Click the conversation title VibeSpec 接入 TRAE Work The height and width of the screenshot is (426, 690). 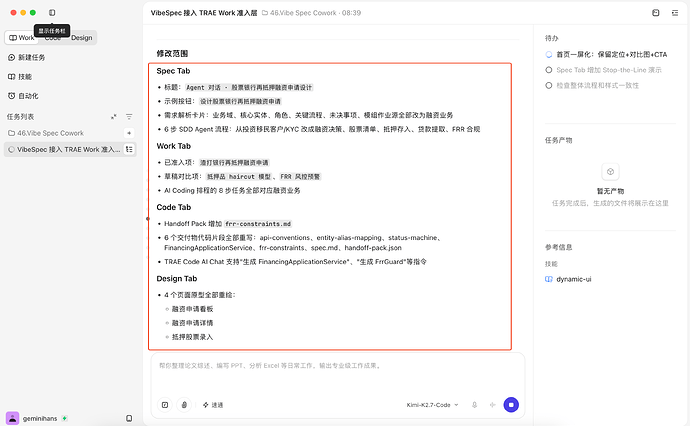204,13
